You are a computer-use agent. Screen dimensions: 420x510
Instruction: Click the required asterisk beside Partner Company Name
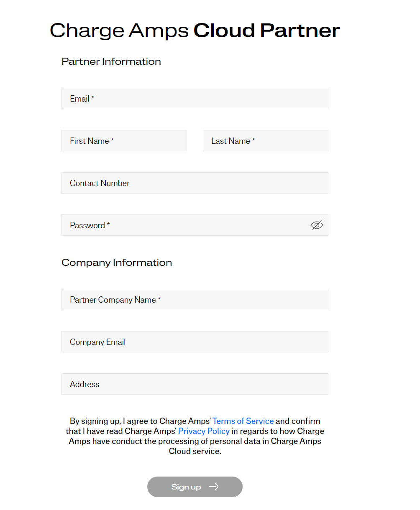pyautogui.click(x=159, y=299)
